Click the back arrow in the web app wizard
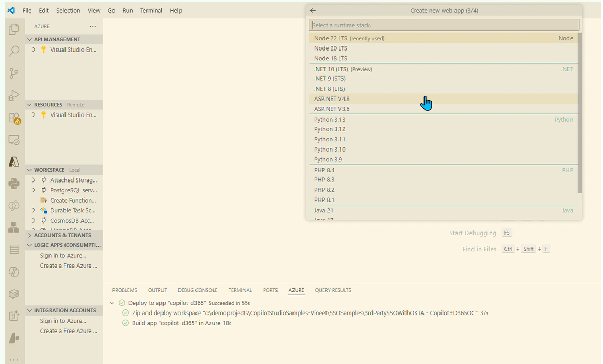This screenshot has height=364, width=603. tap(313, 10)
